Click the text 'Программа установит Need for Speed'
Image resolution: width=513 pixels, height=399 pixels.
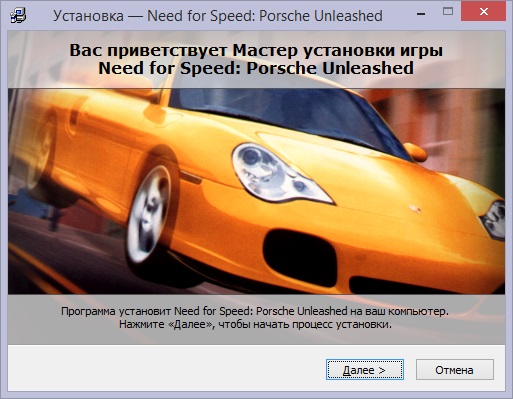point(157,311)
